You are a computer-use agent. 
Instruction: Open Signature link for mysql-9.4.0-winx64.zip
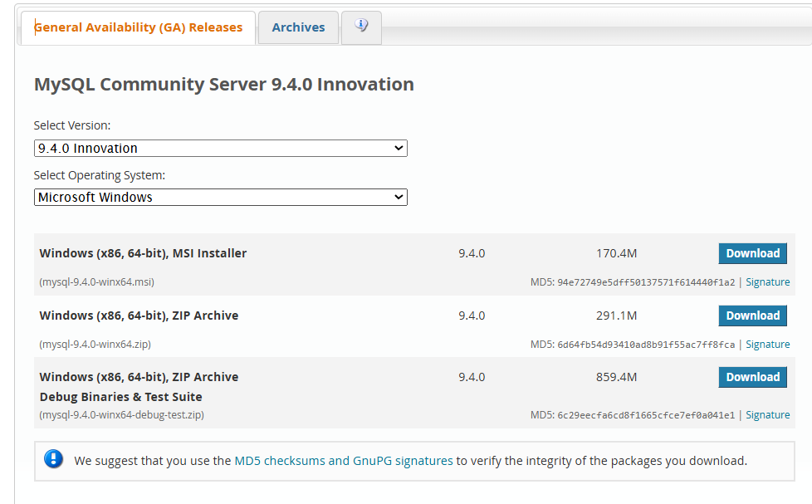point(767,345)
